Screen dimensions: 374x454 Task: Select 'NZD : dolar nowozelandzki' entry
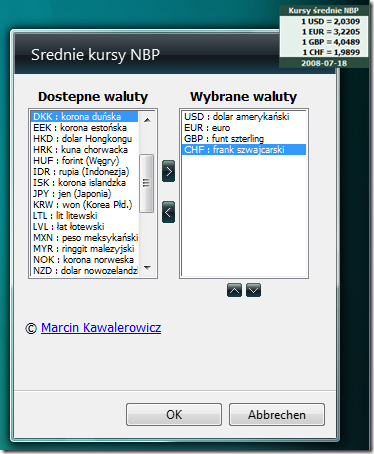(84, 270)
